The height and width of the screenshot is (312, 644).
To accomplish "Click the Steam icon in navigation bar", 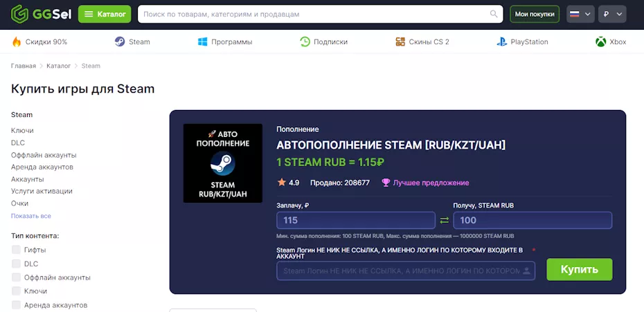I will [x=120, y=42].
